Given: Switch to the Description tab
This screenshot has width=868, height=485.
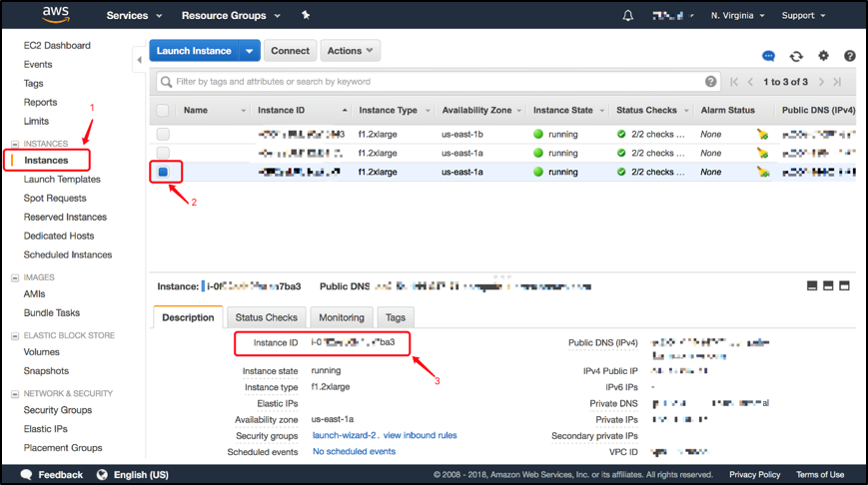Looking at the screenshot, I should pos(188,317).
